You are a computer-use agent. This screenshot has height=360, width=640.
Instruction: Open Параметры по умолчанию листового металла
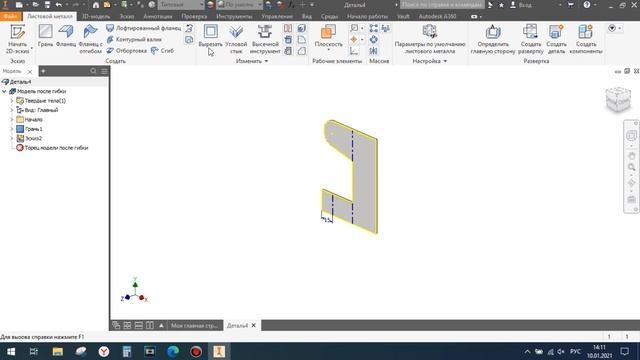click(430, 39)
